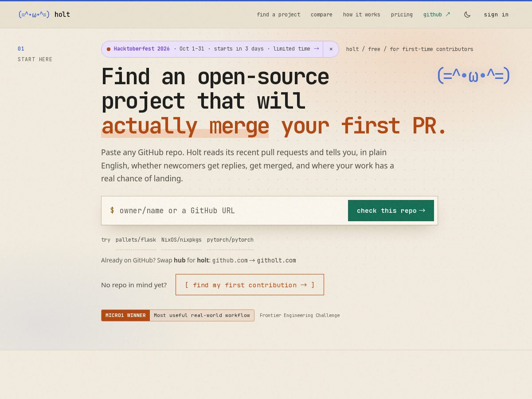Screen dimensions: 532x399
Task: Click the MICRO1 WINNER badge
Action: pos(125,316)
